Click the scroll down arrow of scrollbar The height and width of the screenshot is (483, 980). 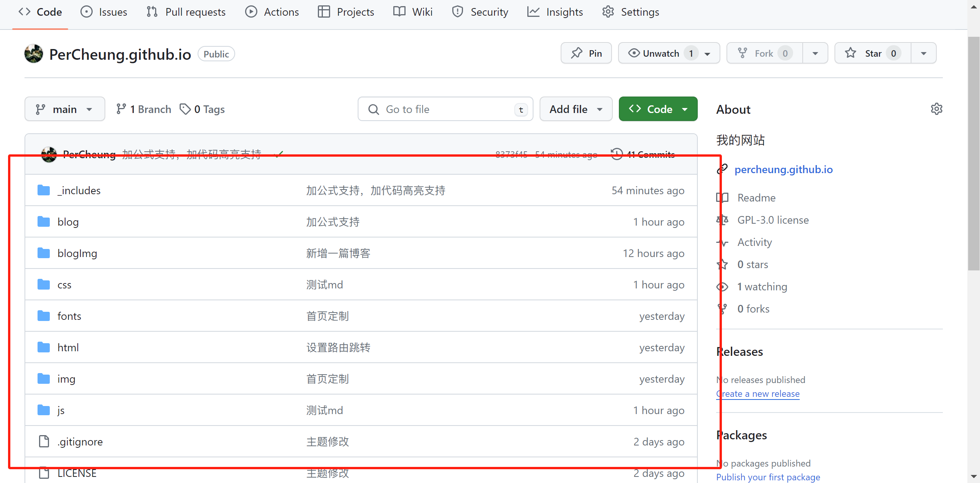(973, 476)
